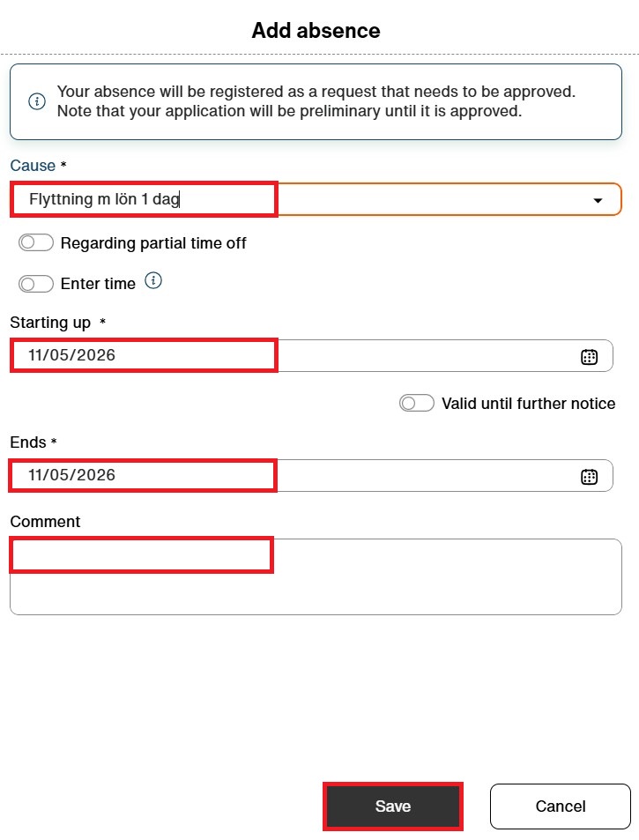Image resolution: width=639 pixels, height=840 pixels.
Task: Click the Ends date field 11/05/2026
Action: (x=311, y=475)
